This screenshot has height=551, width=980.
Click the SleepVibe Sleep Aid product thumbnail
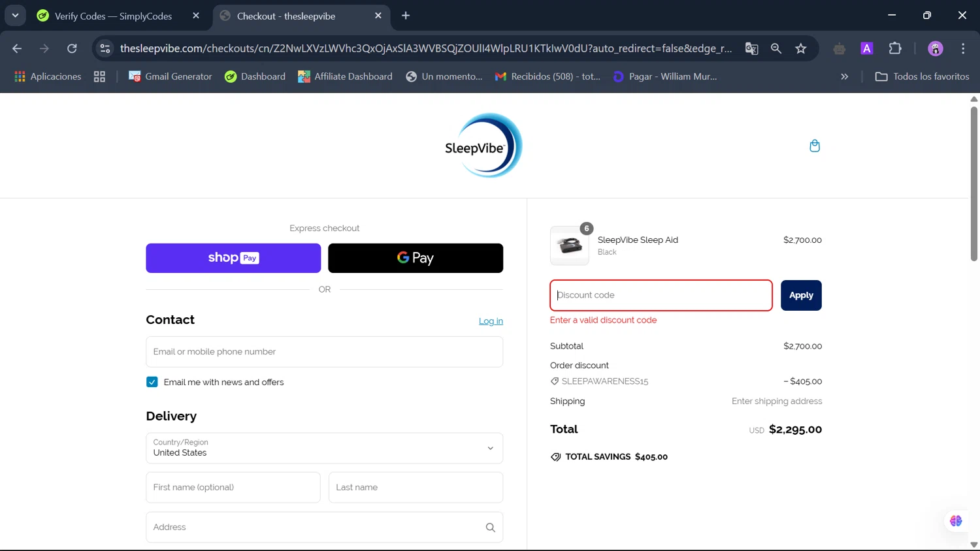click(569, 245)
